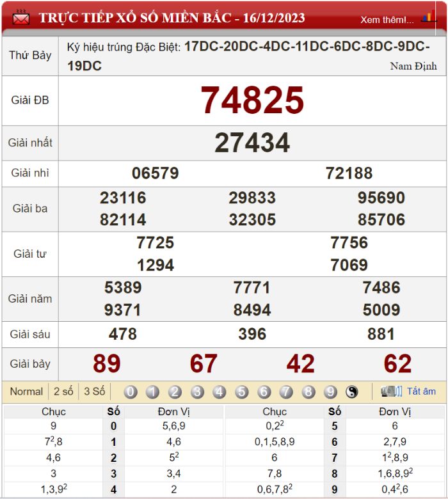Select digit ball 3 filter
Image resolution: width=448 pixels, height=499 pixels.
coord(197,392)
